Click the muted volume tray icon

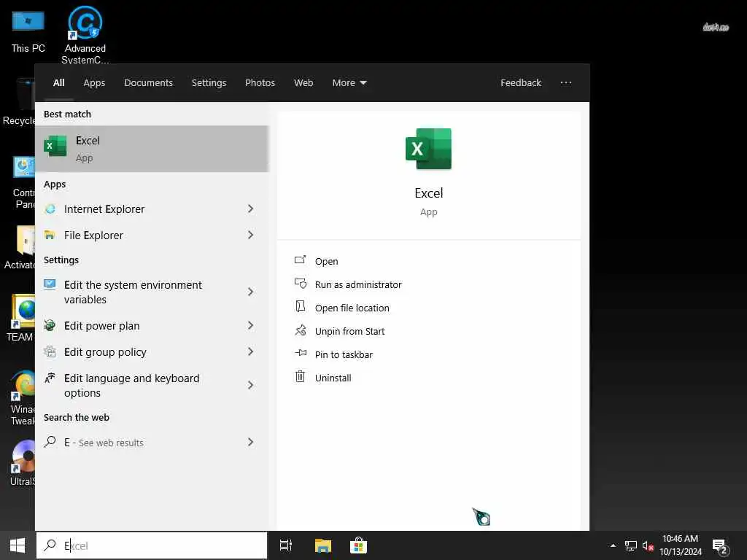[648, 545]
